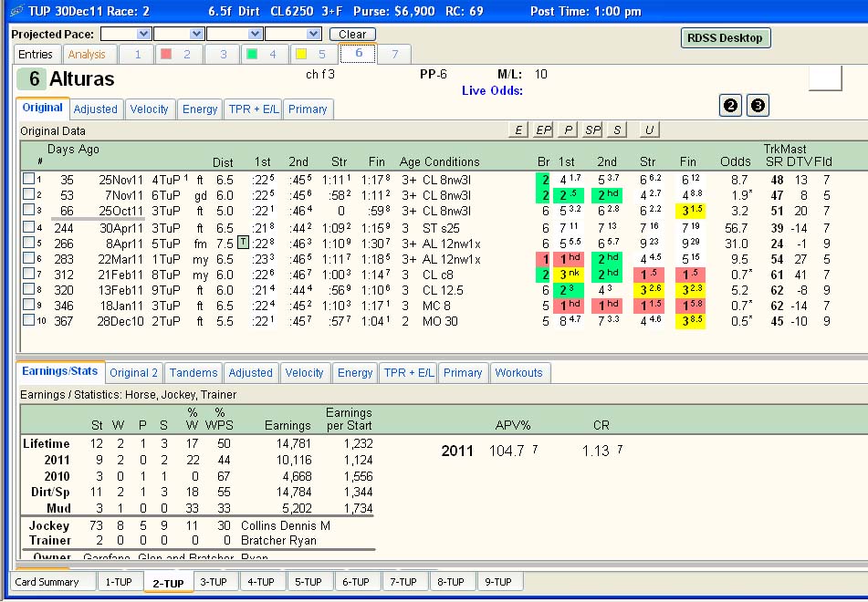
Task: Select horse tab 3
Action: [223, 54]
